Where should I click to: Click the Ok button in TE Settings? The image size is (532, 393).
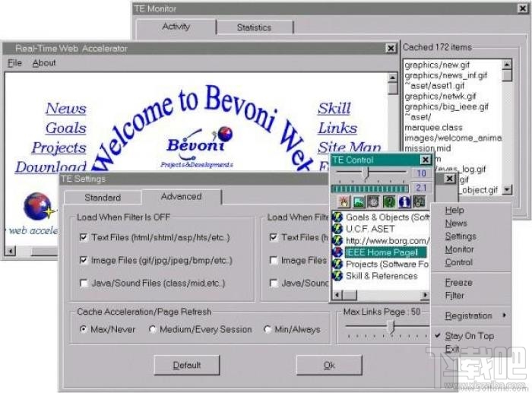pos(329,365)
